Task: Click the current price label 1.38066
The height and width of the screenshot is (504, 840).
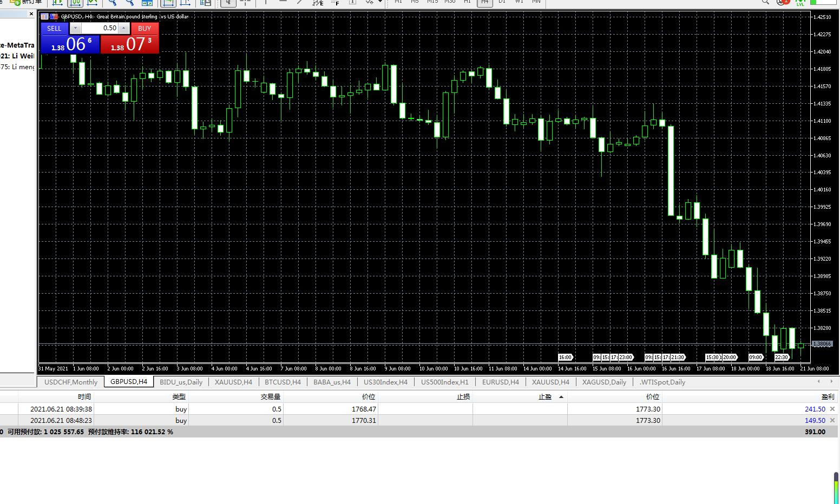Action: click(x=823, y=344)
